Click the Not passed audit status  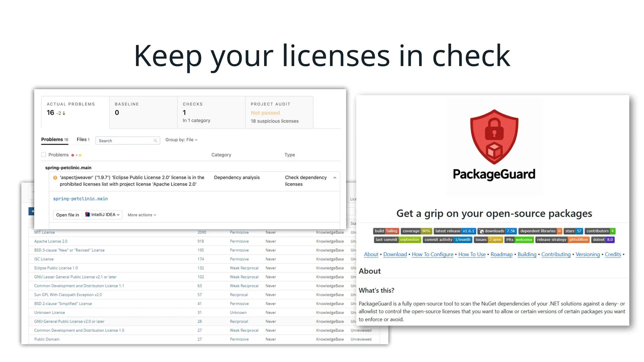pos(265,113)
